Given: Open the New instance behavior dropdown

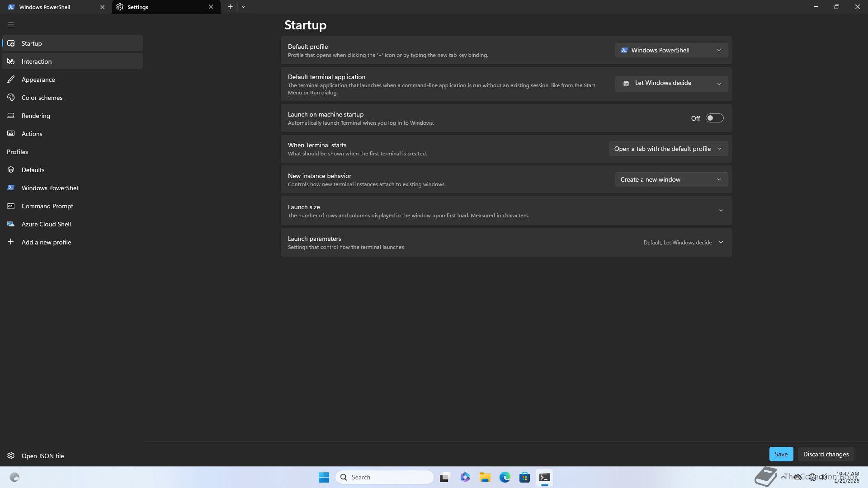Looking at the screenshot, I should pos(671,179).
